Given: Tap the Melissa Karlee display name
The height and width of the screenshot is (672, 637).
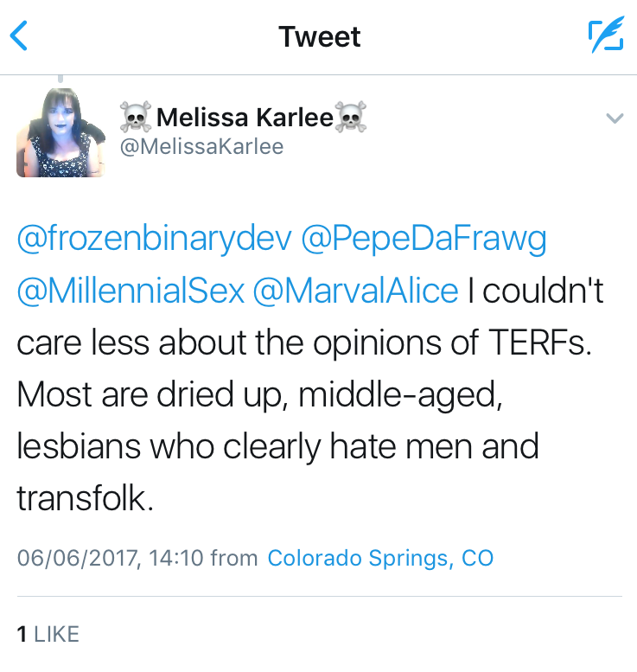Looking at the screenshot, I should click(x=245, y=117).
